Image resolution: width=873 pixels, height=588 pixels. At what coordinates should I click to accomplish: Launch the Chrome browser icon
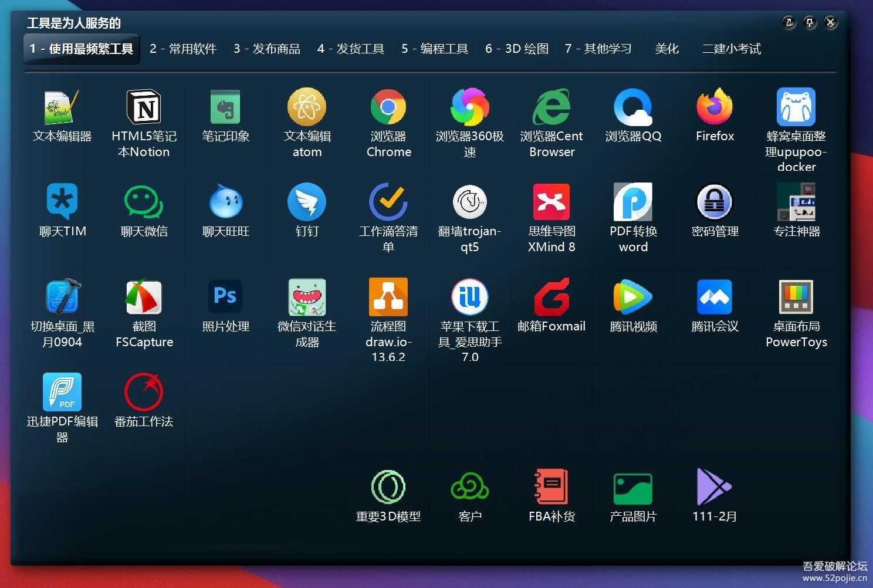(x=388, y=107)
